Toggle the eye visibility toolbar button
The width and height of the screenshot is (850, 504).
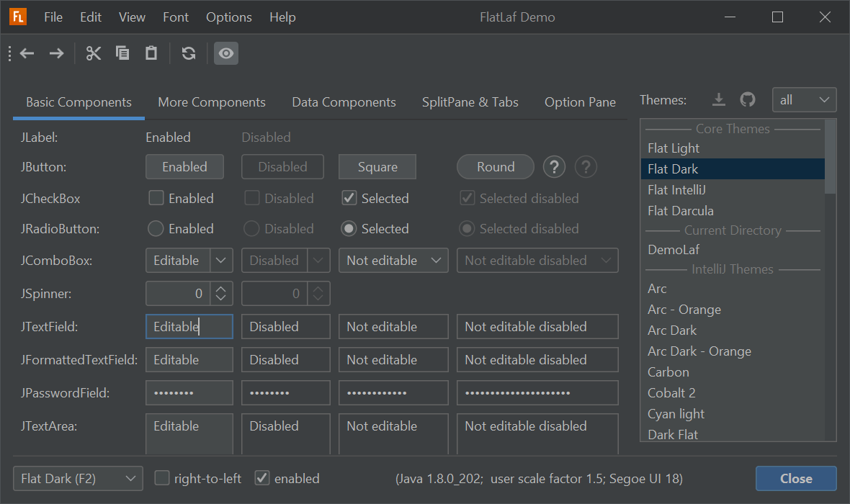(x=226, y=53)
